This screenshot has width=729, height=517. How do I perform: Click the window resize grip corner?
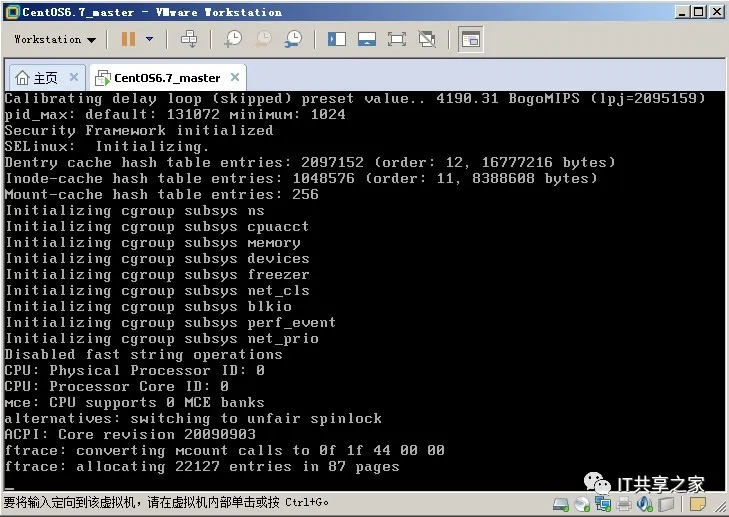(x=722, y=507)
